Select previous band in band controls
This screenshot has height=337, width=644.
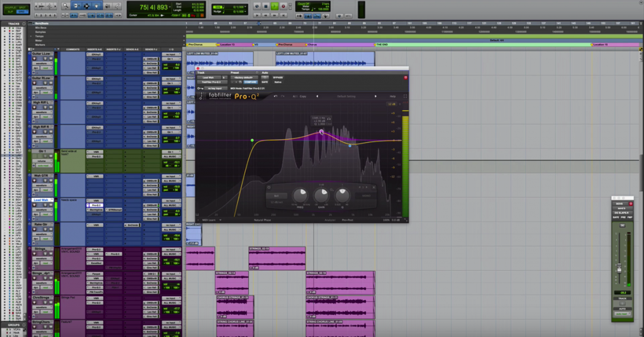click(360, 187)
